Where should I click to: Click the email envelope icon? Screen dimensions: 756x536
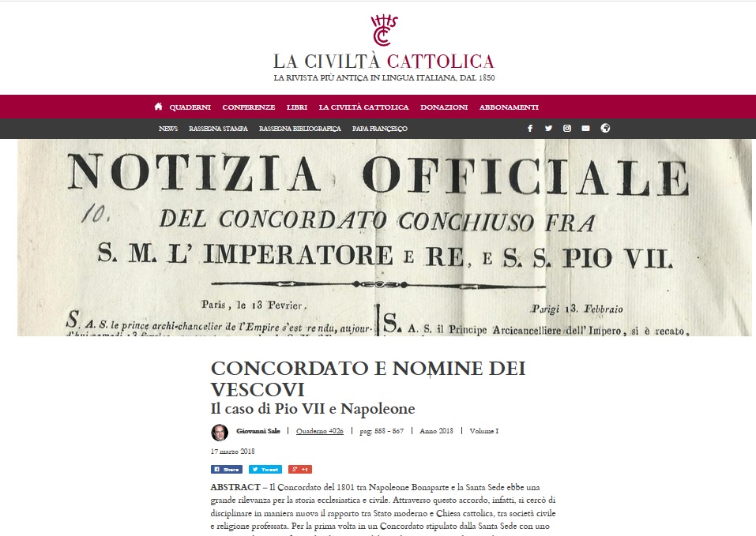point(585,128)
